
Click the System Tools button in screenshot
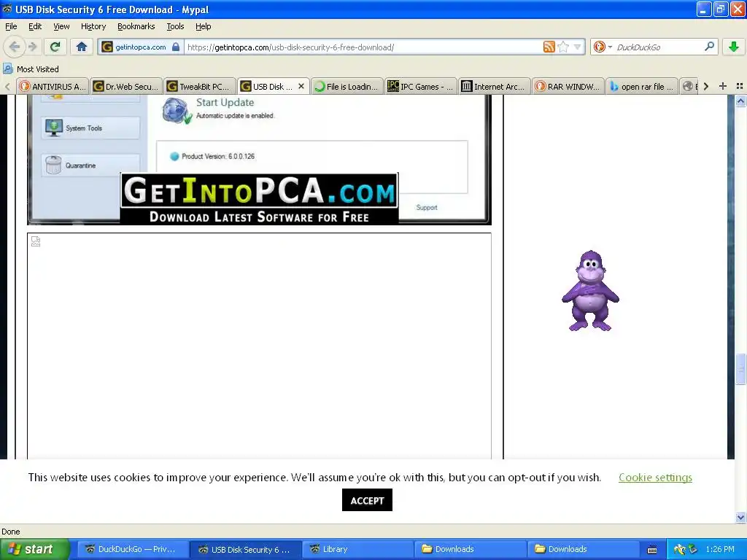click(x=90, y=128)
